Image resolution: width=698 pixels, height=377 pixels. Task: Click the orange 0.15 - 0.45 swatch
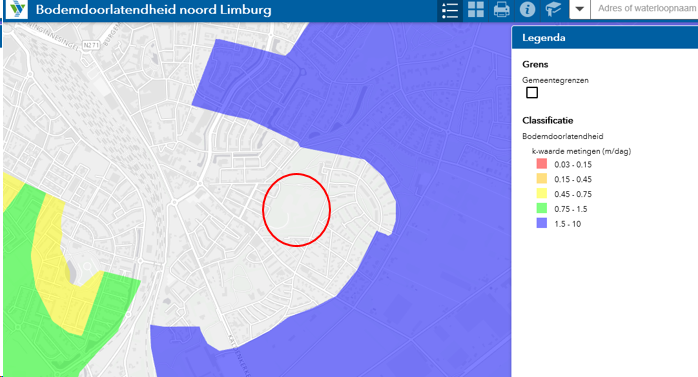click(x=542, y=178)
